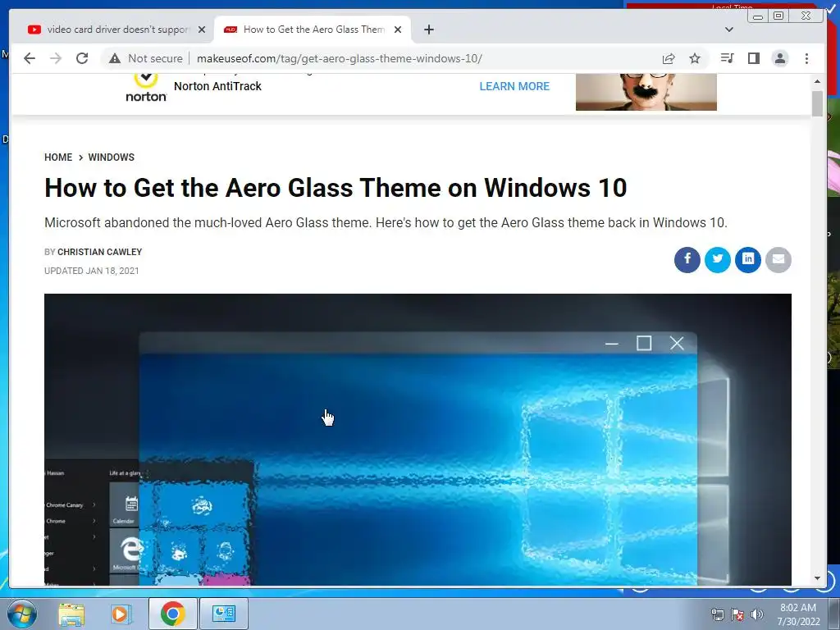Click the Norton ad photo
This screenshot has width=840, height=630.
pos(646,92)
